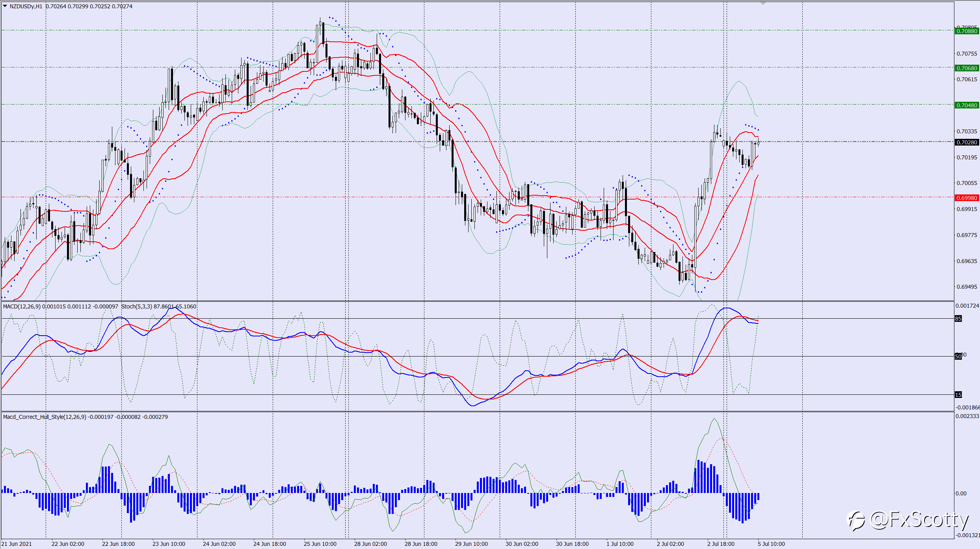
Task: Click the 29 Jun 10:00 time label
Action: pos(471,544)
